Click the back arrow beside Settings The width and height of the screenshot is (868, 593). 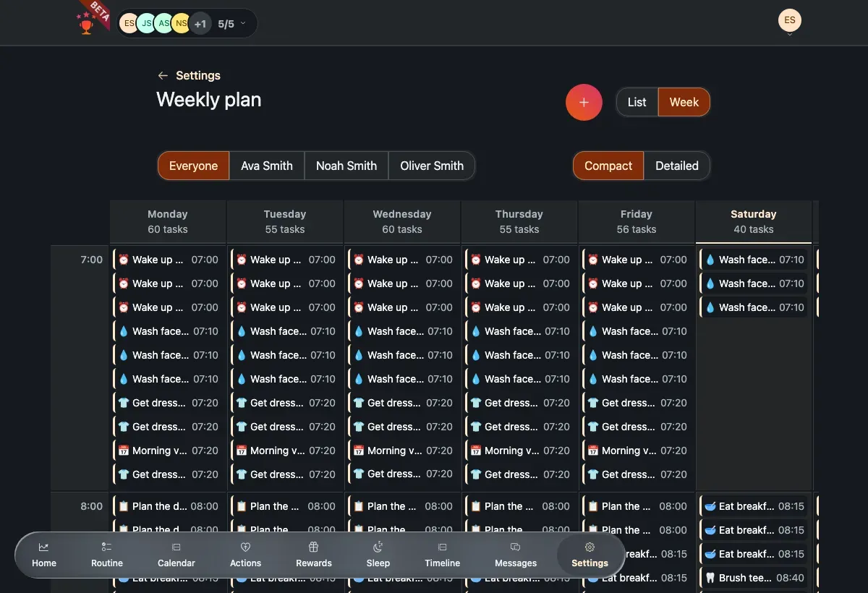coord(163,76)
